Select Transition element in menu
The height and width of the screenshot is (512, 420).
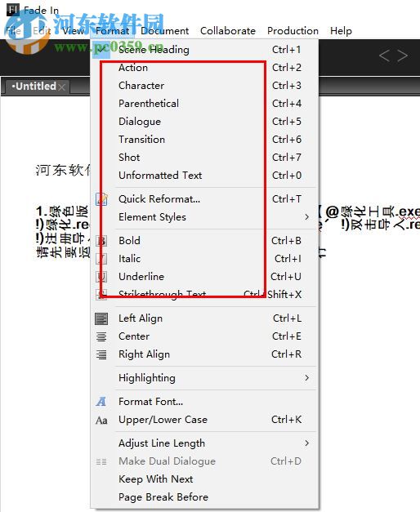[x=204, y=140]
